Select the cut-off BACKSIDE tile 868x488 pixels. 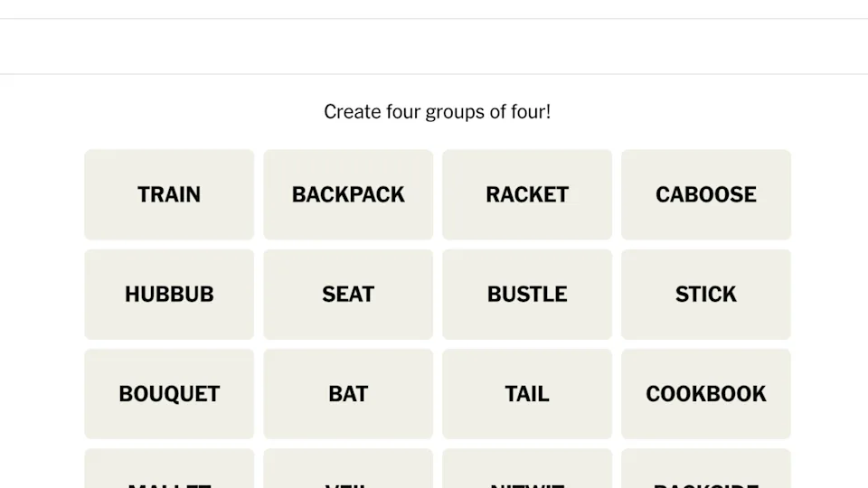tap(706, 471)
